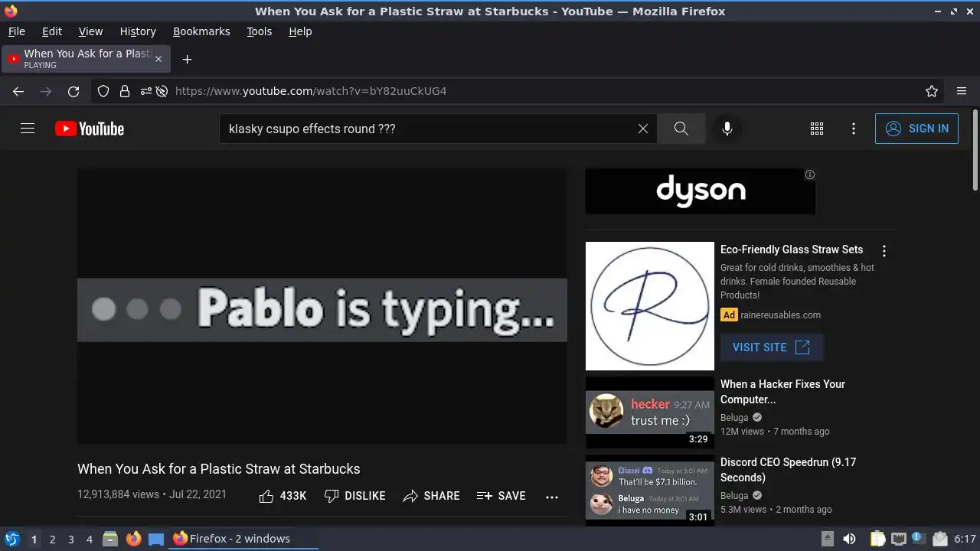This screenshot has height=551, width=980.
Task: Switch to workspace 2
Action: pyautogui.click(x=53, y=540)
